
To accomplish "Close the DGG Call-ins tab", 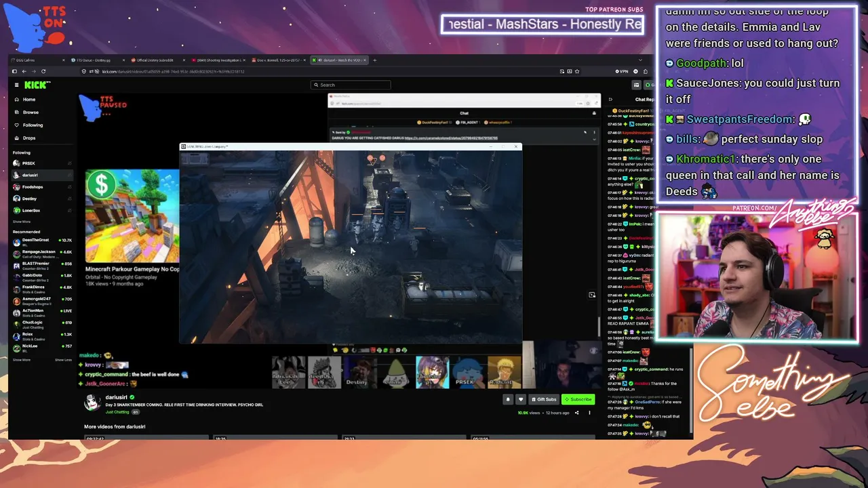I will 64,60.
